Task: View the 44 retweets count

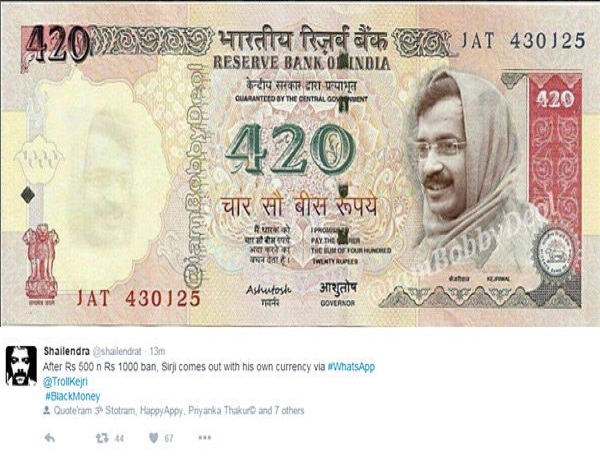Action: (x=119, y=438)
